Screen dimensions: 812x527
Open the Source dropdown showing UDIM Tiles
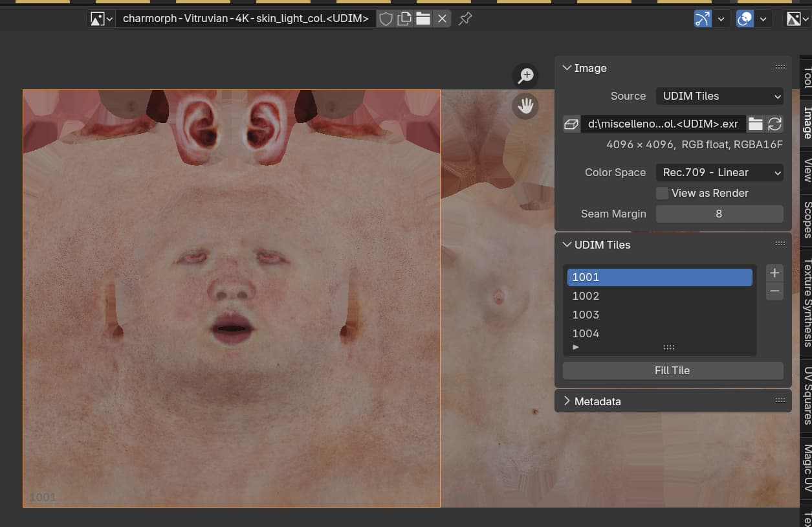pyautogui.click(x=719, y=96)
